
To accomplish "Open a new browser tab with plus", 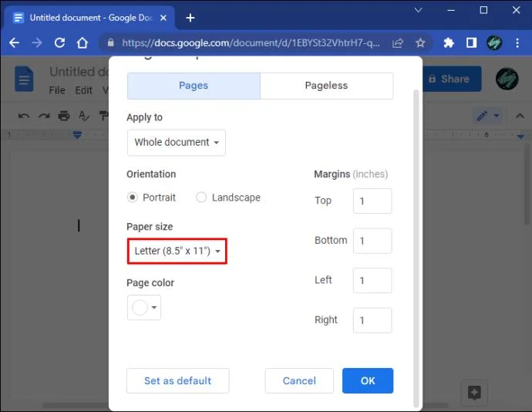I will click(190, 18).
